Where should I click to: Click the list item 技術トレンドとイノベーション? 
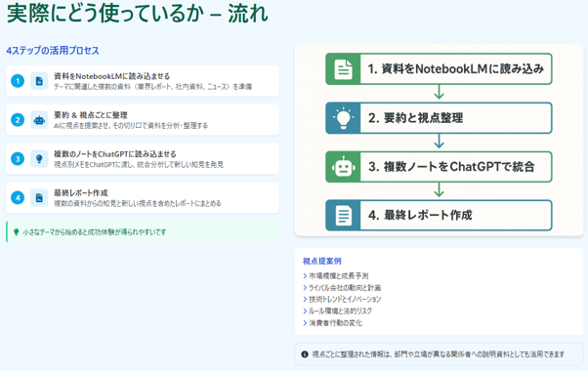(345, 299)
